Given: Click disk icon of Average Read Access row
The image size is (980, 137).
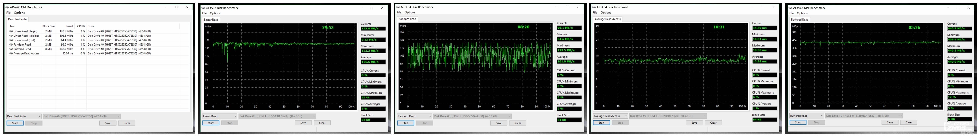Looking at the screenshot, I should click(x=11, y=53).
